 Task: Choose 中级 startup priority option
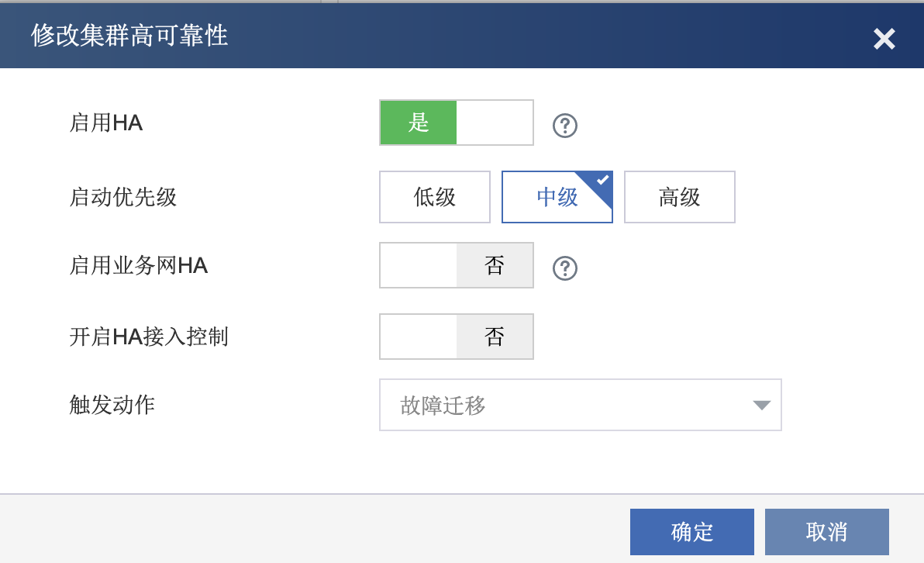click(557, 197)
